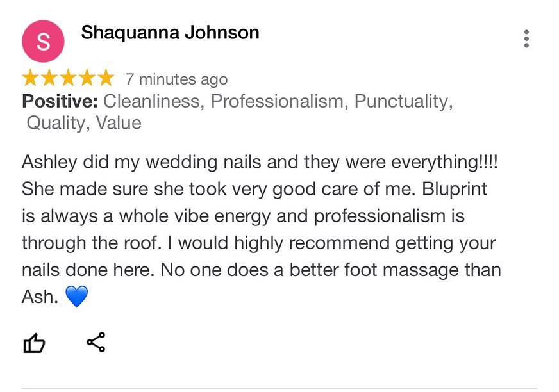Click the 'Quality' attribute text
Viewport: 559px width, 392px height.
tap(58, 123)
